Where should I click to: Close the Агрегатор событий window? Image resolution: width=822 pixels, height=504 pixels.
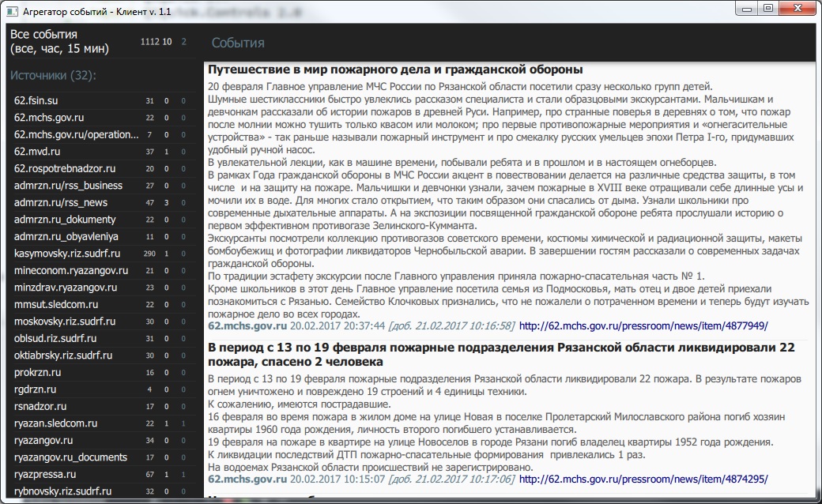(x=797, y=9)
